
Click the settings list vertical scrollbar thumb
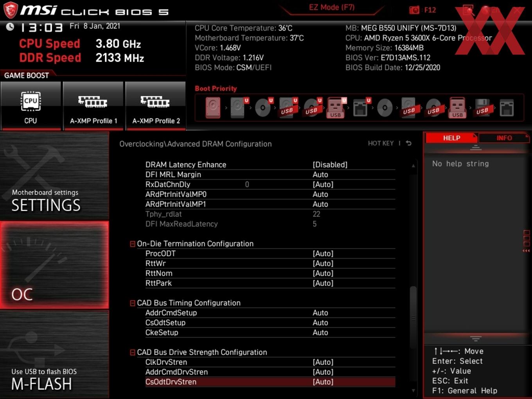click(413, 317)
